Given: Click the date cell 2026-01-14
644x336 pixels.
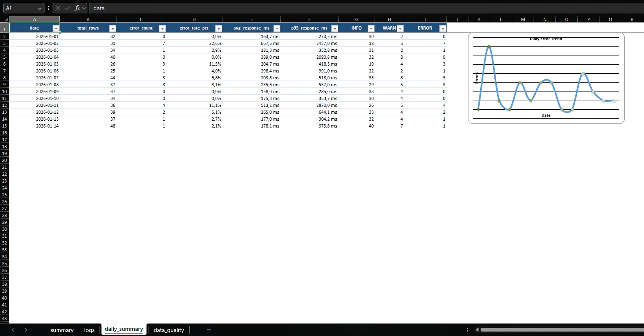Looking at the screenshot, I should pos(34,126).
